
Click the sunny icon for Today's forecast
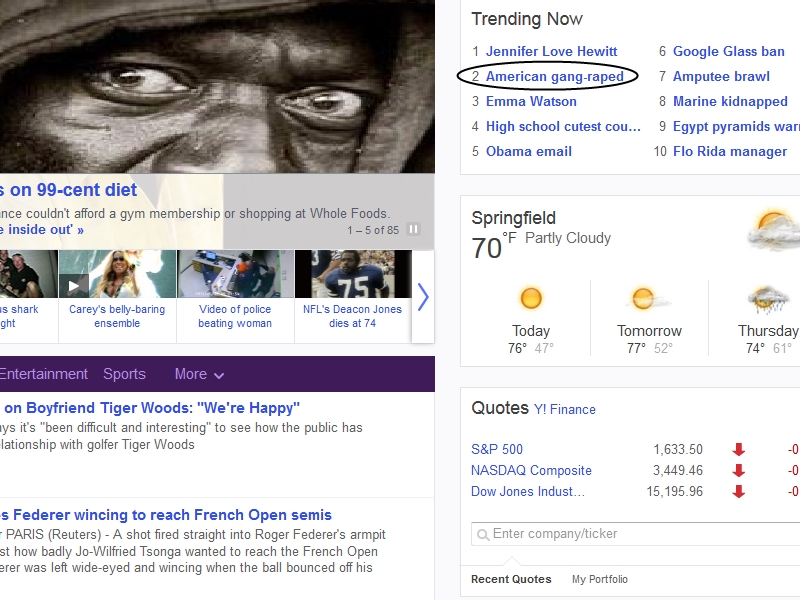pos(531,299)
